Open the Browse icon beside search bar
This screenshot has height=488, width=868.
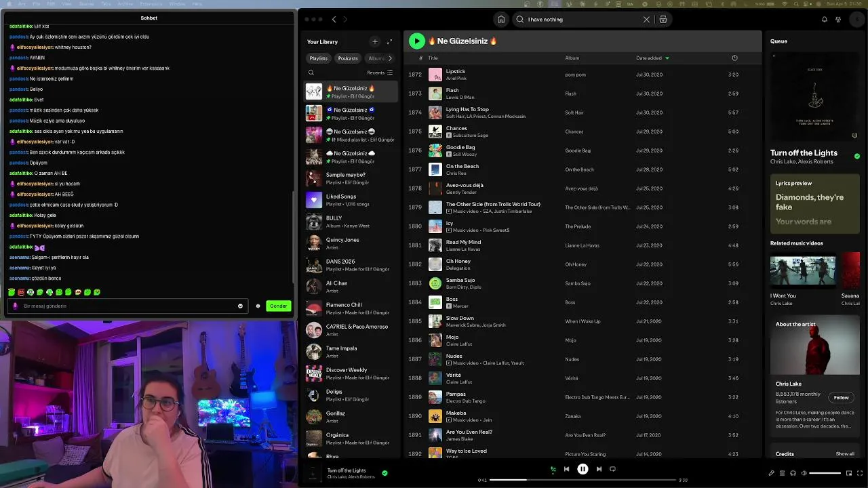point(663,20)
